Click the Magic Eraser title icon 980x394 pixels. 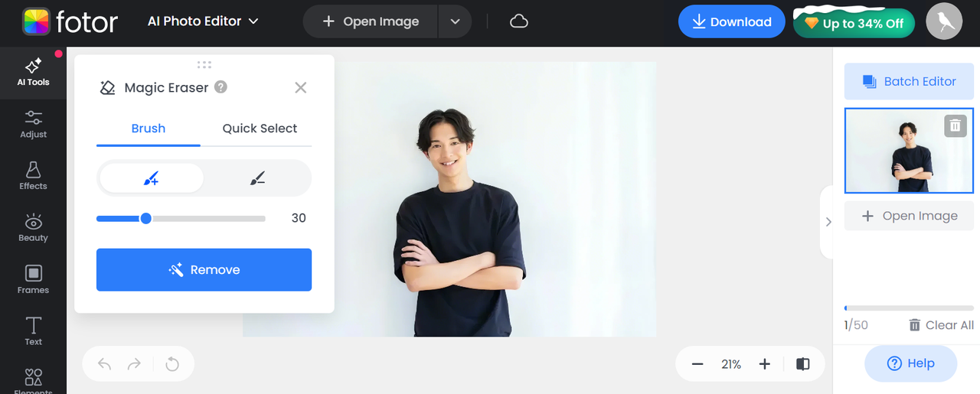108,87
